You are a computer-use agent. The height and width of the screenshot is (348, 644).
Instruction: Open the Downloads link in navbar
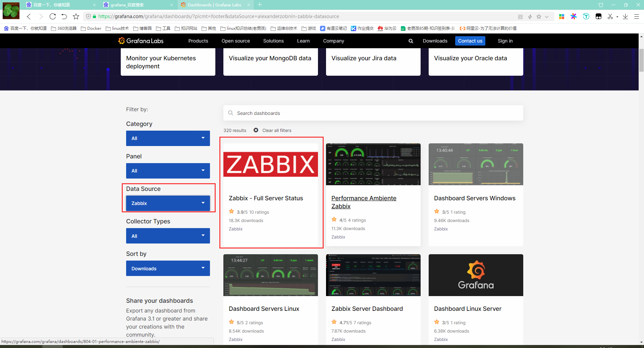[435, 41]
